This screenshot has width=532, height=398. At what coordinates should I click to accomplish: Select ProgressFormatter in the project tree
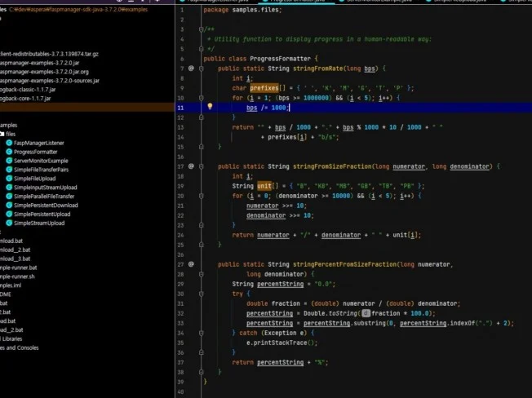[35, 152]
